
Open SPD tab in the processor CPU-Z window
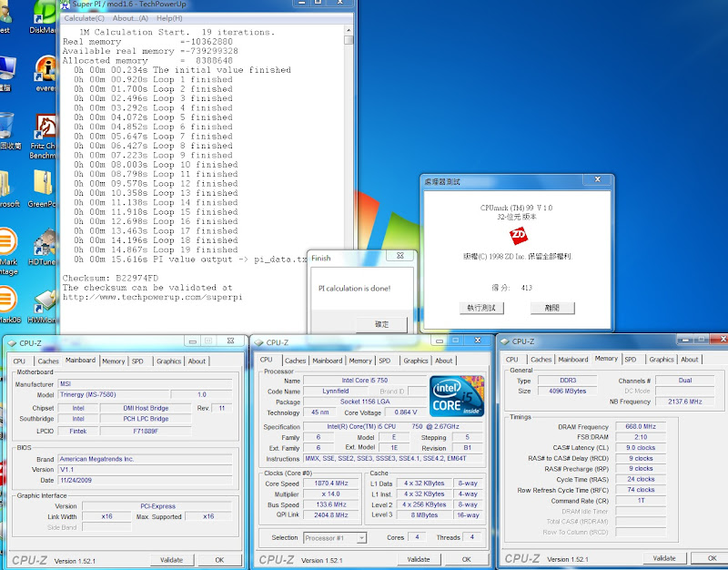click(384, 361)
